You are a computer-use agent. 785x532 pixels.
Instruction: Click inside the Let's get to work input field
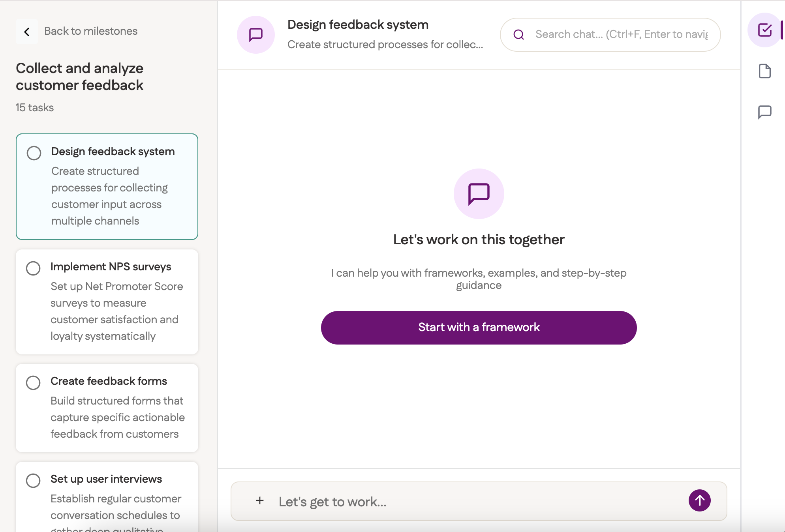coord(434,501)
